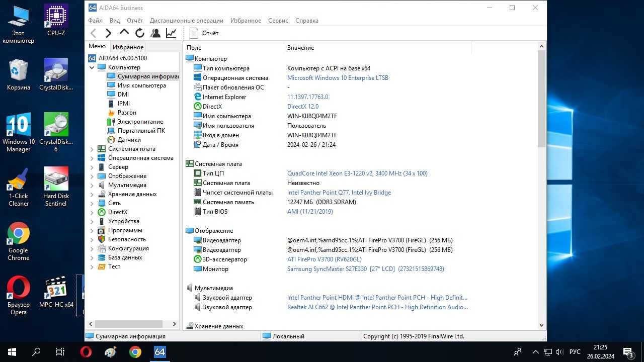This screenshot has width=644, height=362.
Task: Open 1-Click Cleaner desktop icon
Action: click(x=19, y=187)
